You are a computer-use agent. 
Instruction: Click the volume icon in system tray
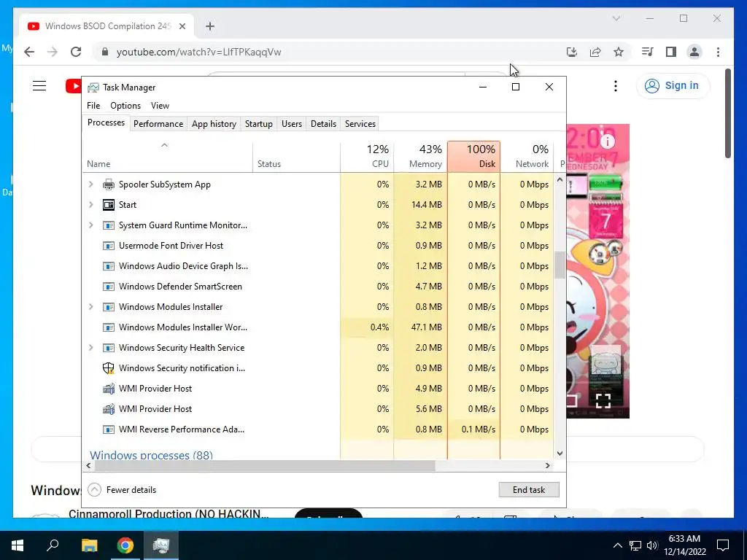(652, 545)
